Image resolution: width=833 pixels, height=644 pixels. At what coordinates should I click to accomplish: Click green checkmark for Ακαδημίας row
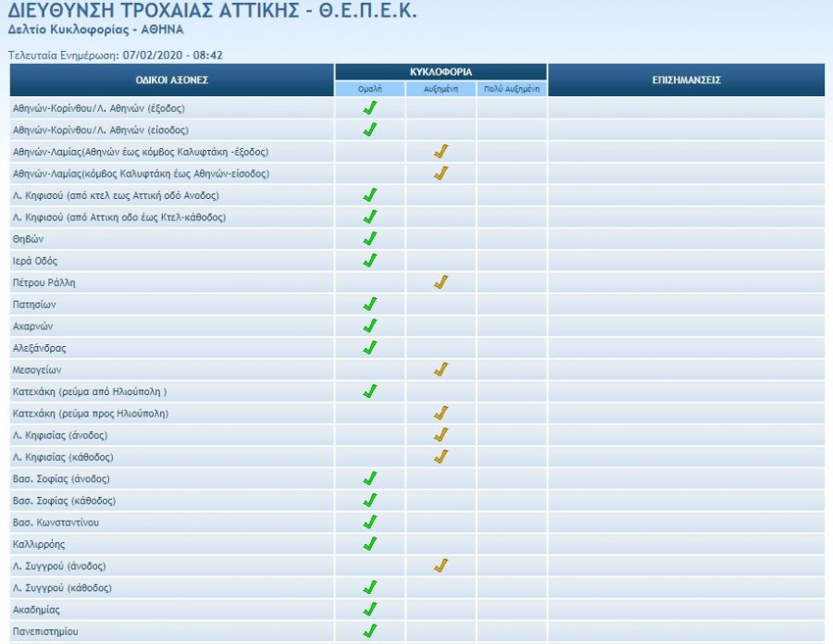click(370, 609)
